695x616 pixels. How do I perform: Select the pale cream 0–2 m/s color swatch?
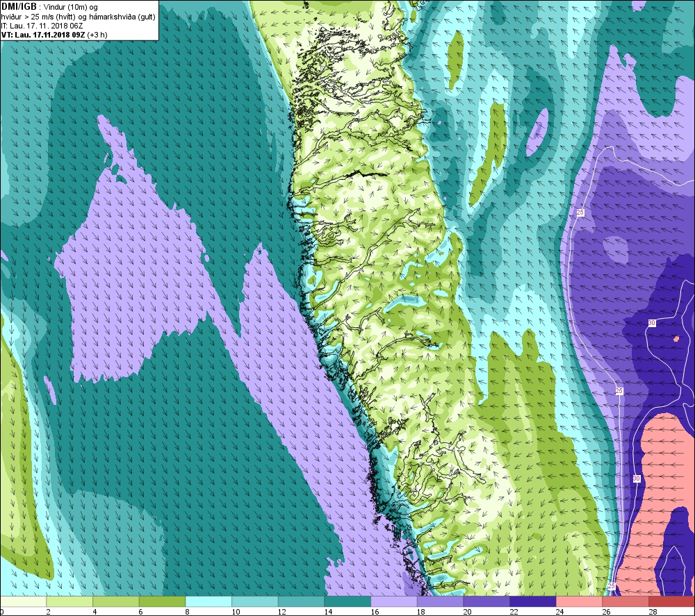click(23, 601)
